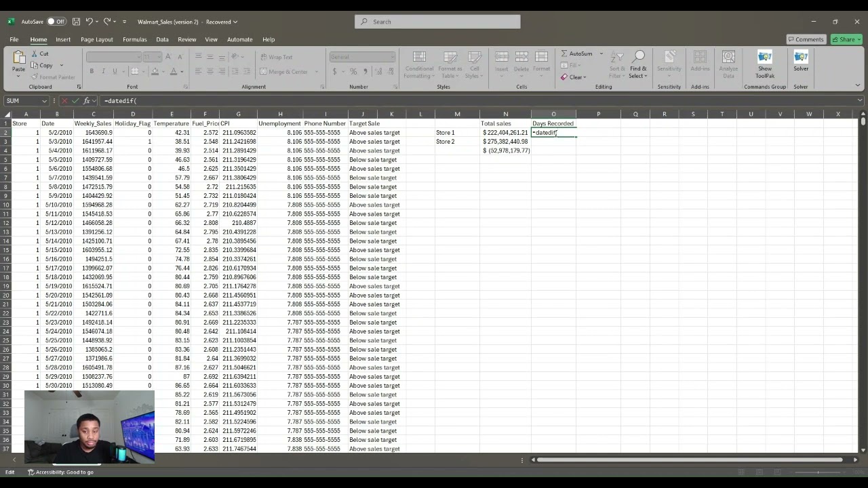Click the Comma Style icon
Image resolution: width=868 pixels, height=488 pixels.
click(x=366, y=71)
